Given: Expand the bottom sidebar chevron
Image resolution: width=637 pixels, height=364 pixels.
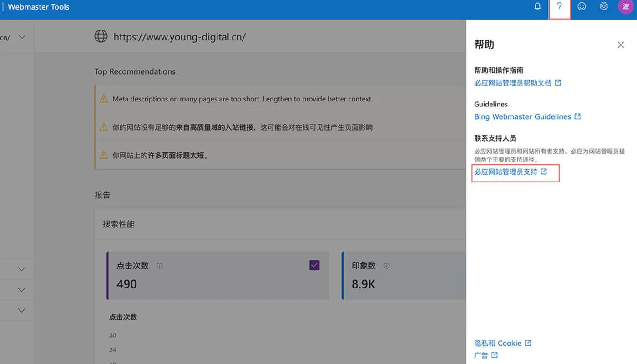Looking at the screenshot, I should (20, 310).
